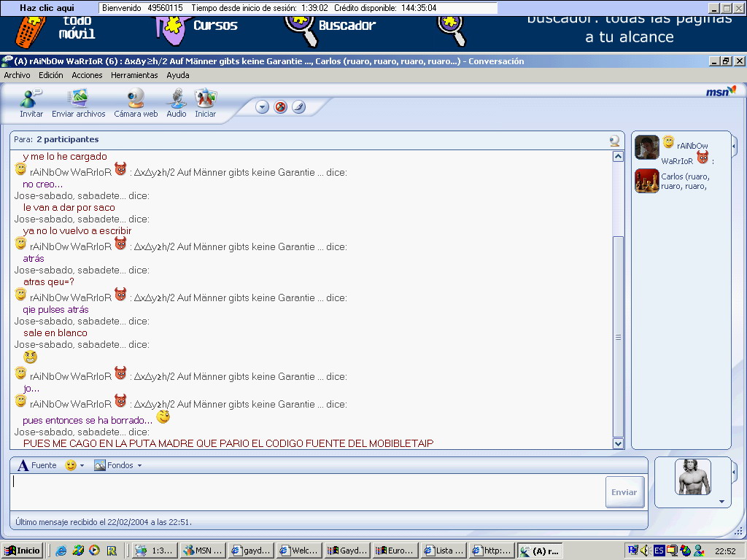Click the MSN butterfly logo

721,91
